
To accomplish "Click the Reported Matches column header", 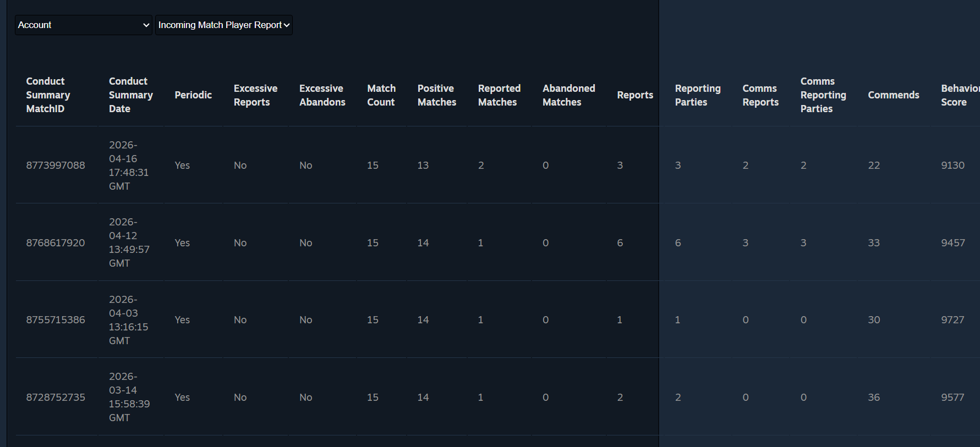I will (x=499, y=95).
